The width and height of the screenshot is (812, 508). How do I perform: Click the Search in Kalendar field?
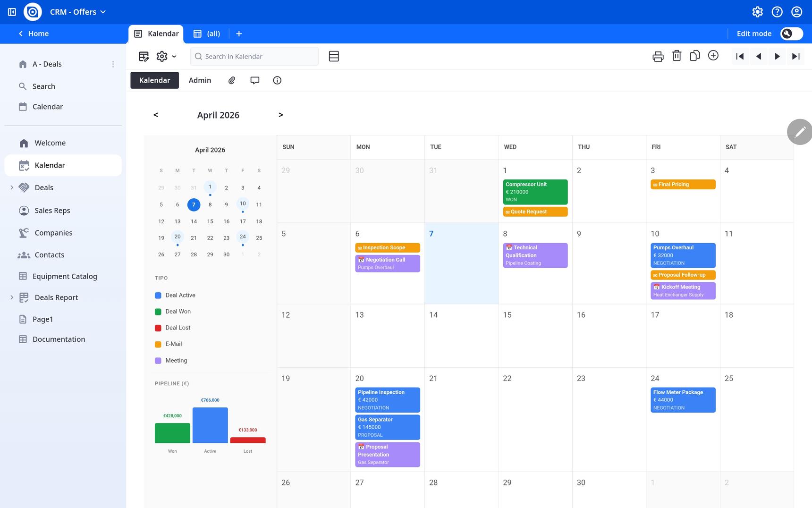coord(254,57)
